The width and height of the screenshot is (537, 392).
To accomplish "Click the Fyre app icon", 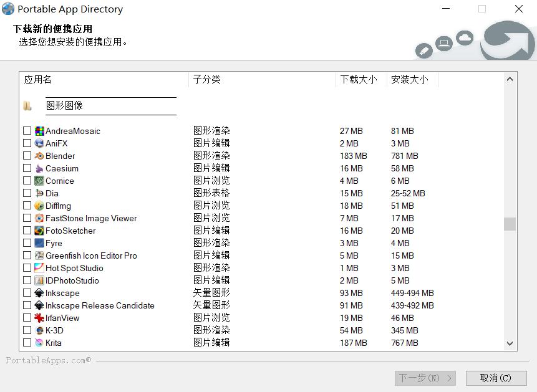I will point(39,243).
